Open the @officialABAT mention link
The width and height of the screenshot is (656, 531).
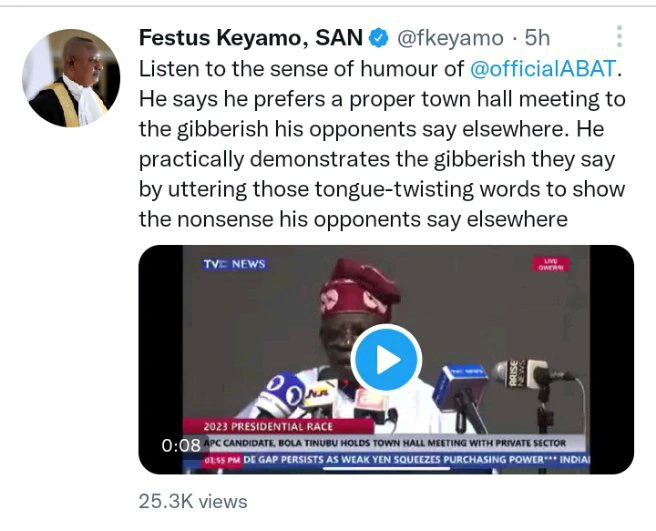[543, 69]
